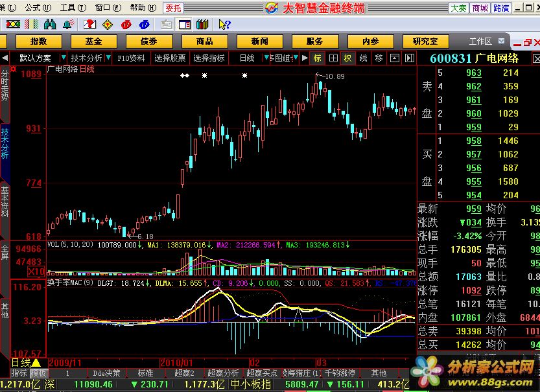540x392 pixels.
Task: Click the striped color bars toolbar icon
Action: [31, 25]
